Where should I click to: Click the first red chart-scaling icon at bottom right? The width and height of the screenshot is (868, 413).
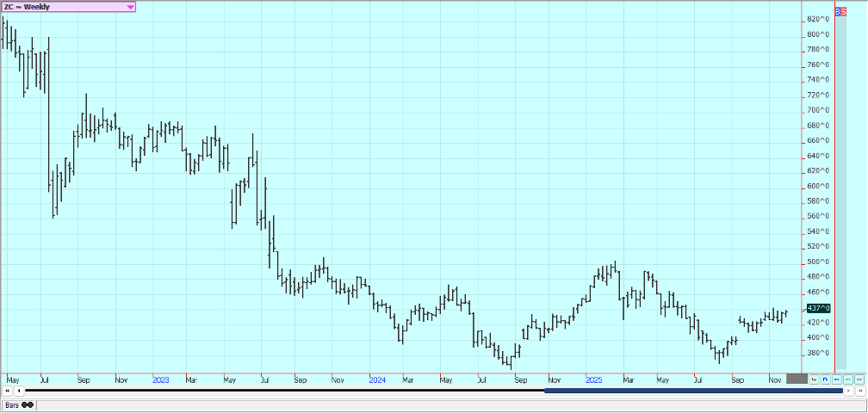[x=814, y=379]
